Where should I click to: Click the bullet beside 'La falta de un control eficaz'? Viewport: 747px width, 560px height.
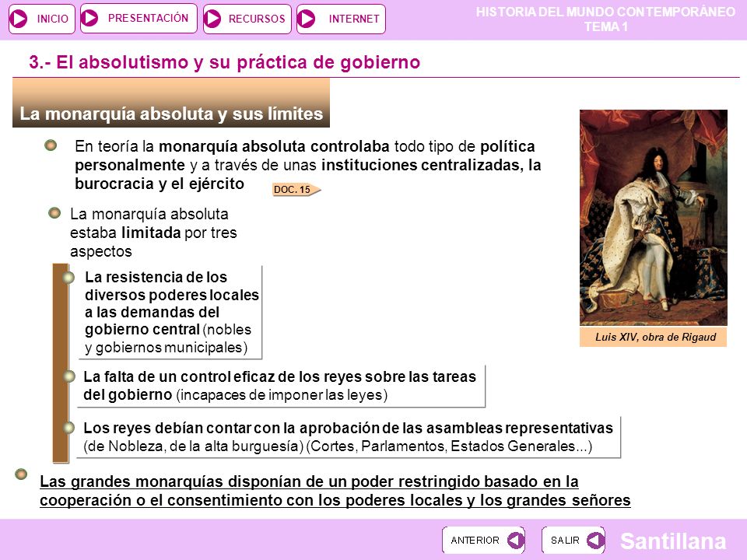click(69, 376)
